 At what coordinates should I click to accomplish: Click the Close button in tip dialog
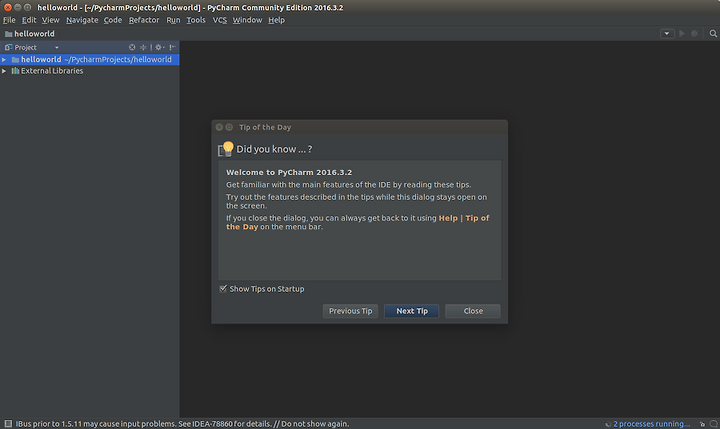473,311
